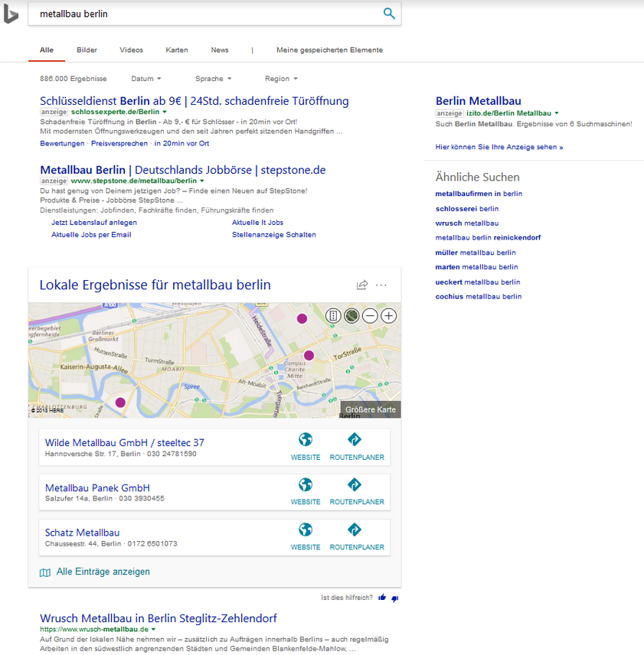This screenshot has width=644, height=655.
Task: Click thumbs up for helpful feedback
Action: (382, 598)
